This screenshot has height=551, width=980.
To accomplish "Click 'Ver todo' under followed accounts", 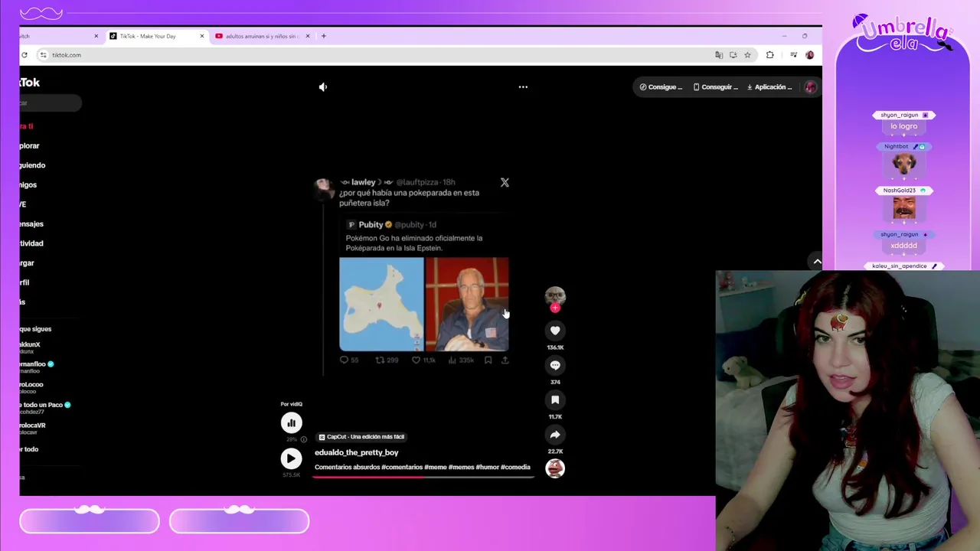I will point(29,449).
